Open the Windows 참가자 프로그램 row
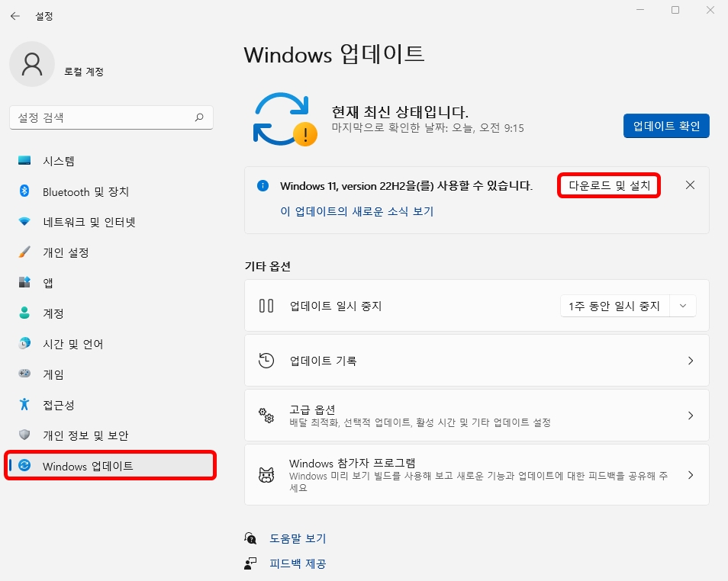Image resolution: width=728 pixels, height=581 pixels. 477,475
